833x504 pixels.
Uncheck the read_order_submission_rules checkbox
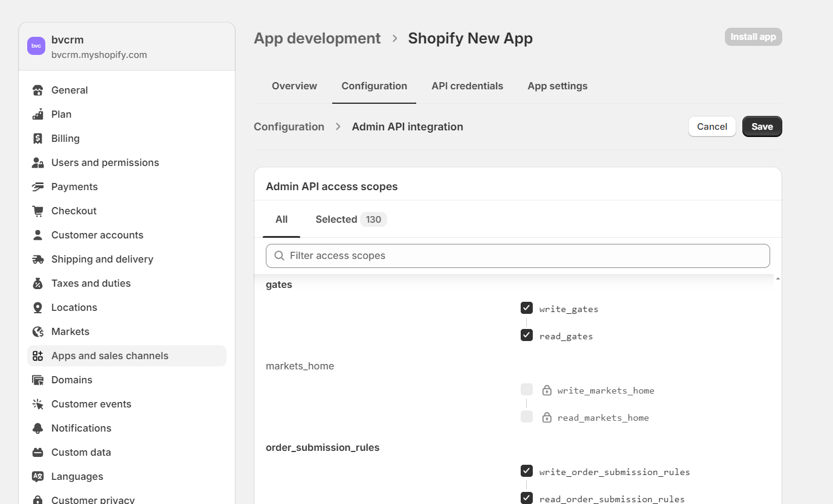[x=527, y=499]
